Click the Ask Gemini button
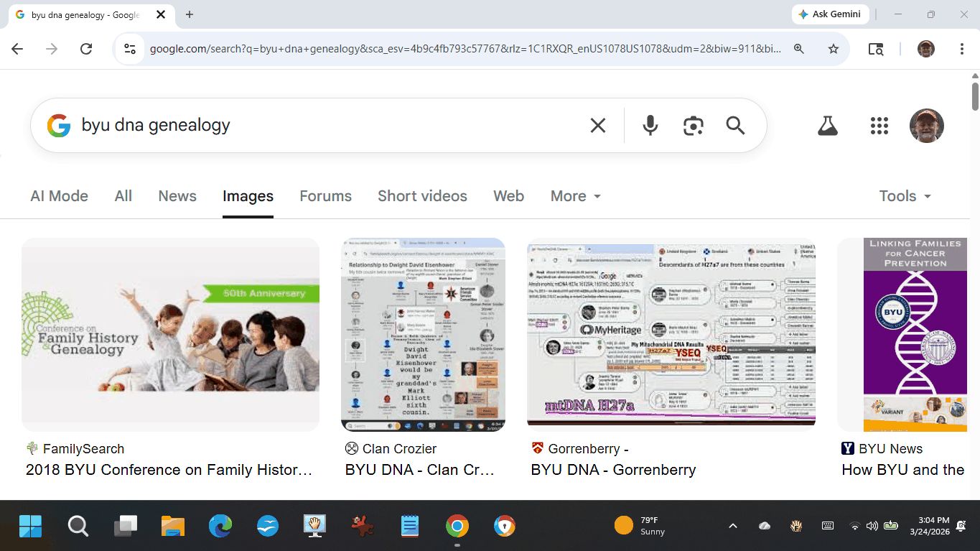 coord(831,14)
